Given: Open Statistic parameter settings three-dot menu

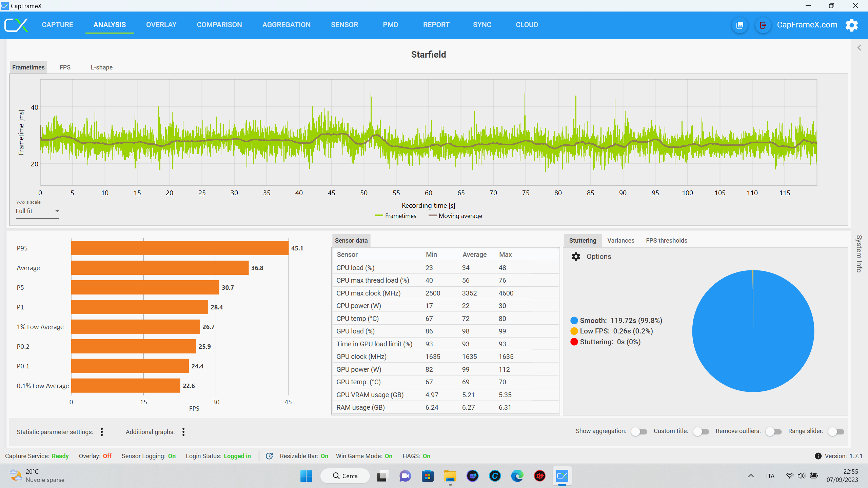Looking at the screenshot, I should click(102, 432).
